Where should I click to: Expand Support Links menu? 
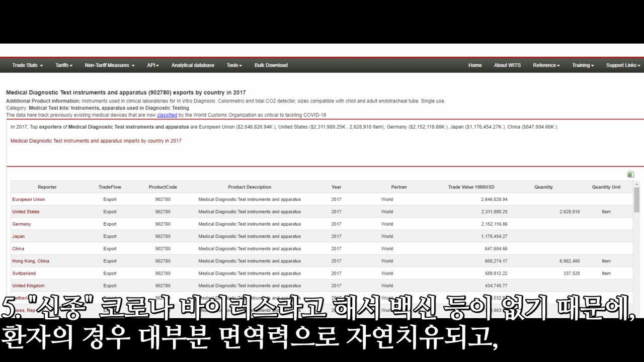623,65
